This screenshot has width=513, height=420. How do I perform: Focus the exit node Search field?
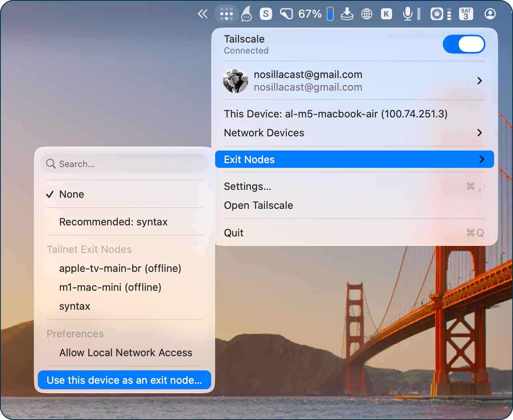[125, 164]
